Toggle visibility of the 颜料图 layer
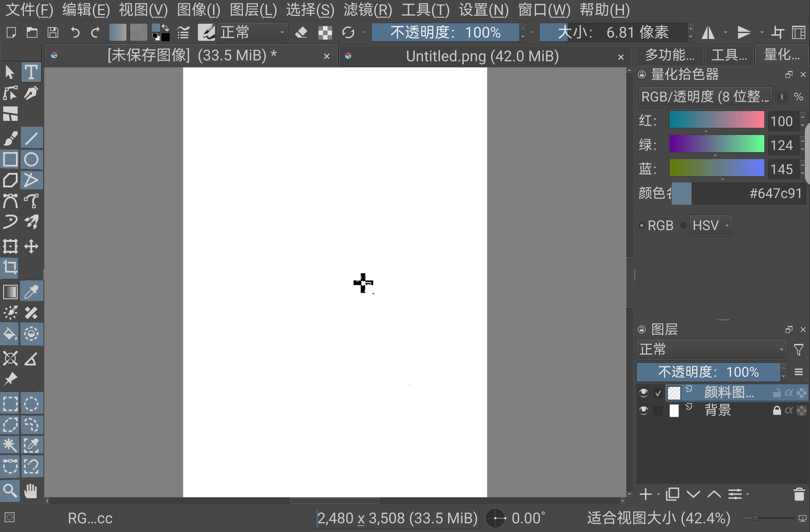 (643, 392)
